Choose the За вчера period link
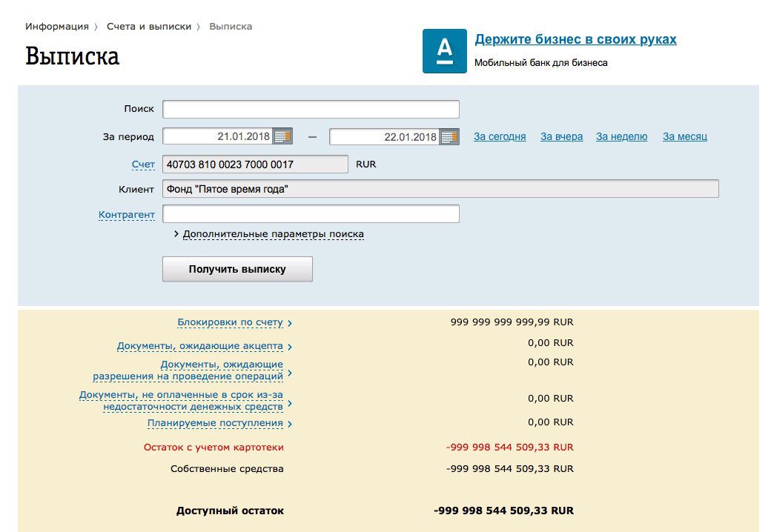The image size is (774, 532). tap(561, 136)
